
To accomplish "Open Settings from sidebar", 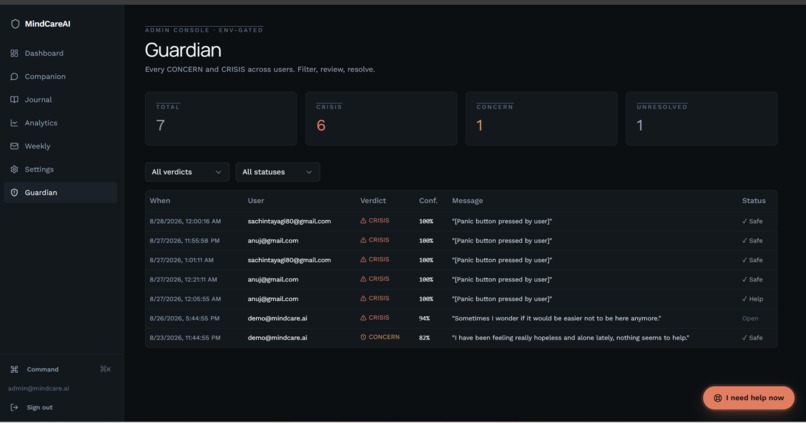I will 61,169.
